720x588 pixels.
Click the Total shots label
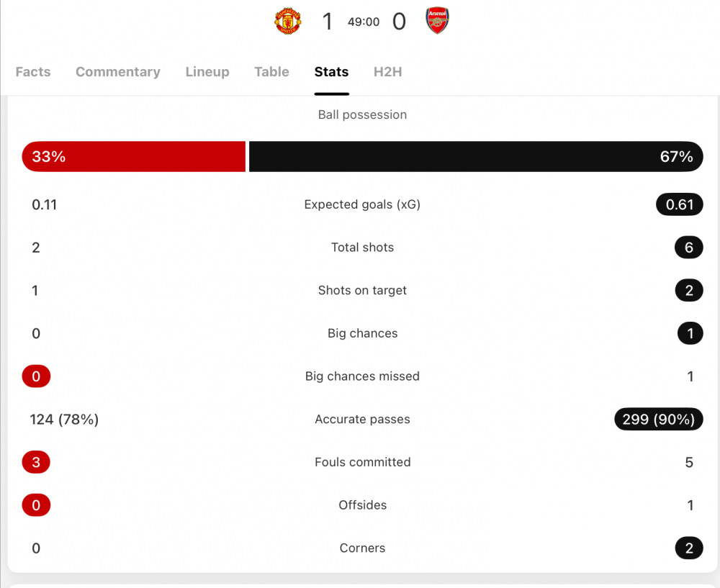click(362, 248)
